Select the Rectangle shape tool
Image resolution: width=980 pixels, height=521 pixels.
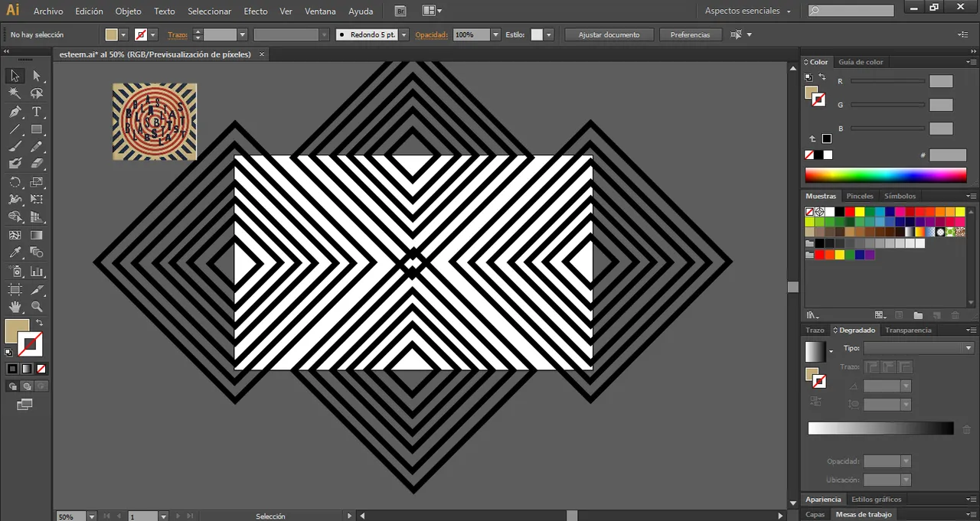pyautogui.click(x=36, y=129)
